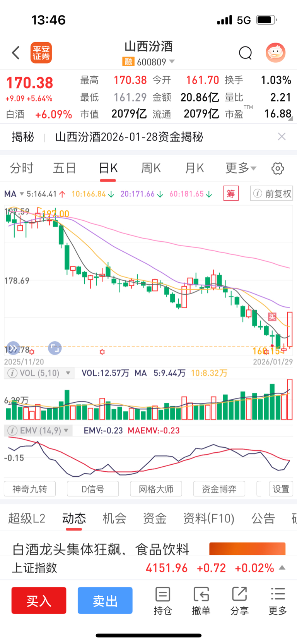Tap the 买 signal marker on chart
The image size is (297, 644).
(272, 317)
